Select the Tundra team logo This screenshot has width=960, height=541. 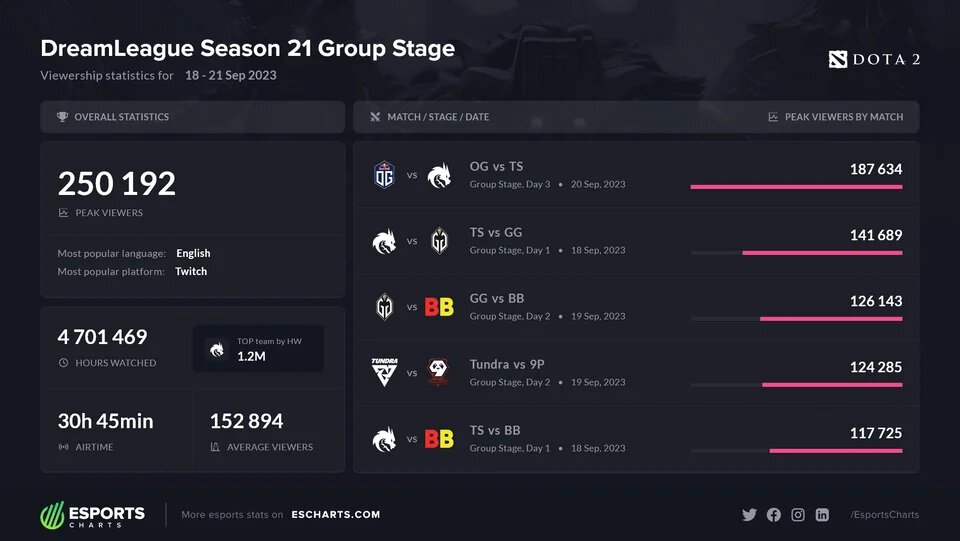(384, 373)
